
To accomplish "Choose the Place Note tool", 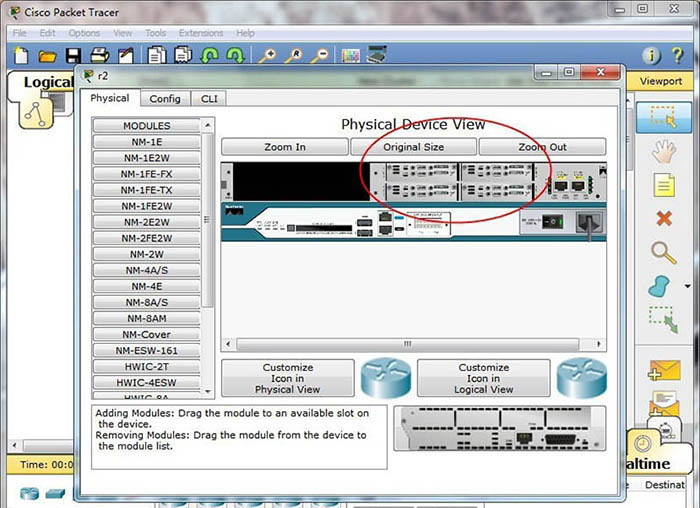I will click(x=664, y=185).
